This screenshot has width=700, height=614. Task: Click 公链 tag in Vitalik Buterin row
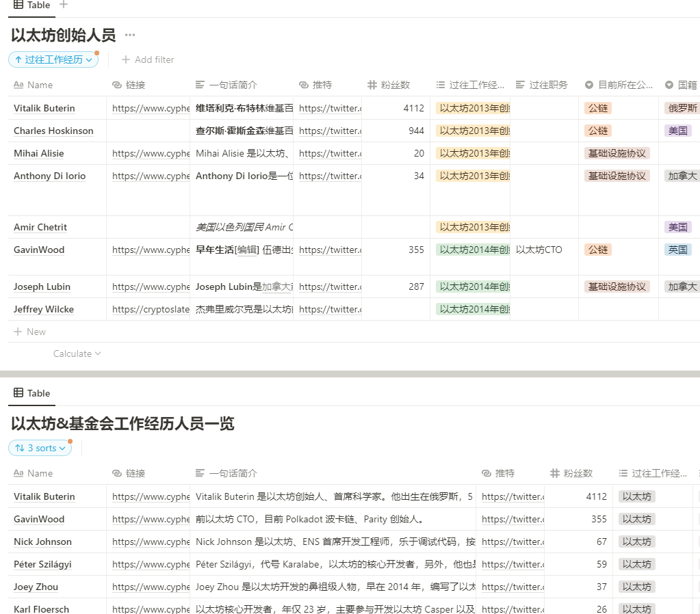tap(598, 108)
